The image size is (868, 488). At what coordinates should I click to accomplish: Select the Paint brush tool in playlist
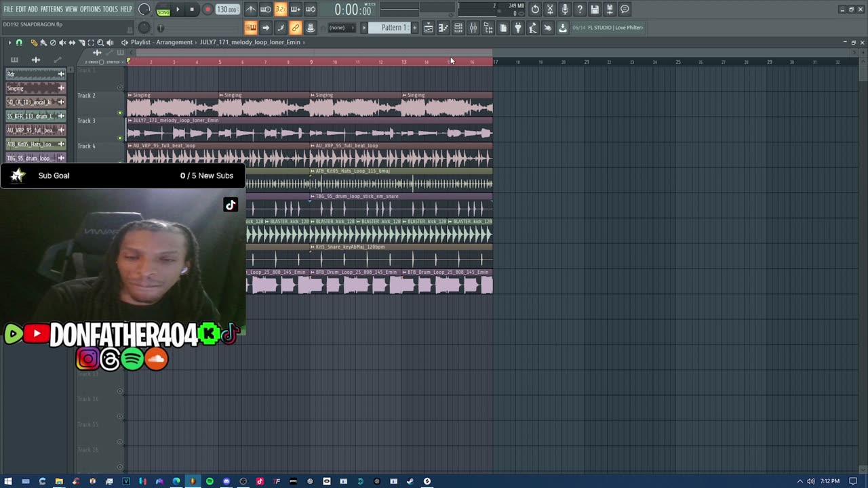pos(43,43)
